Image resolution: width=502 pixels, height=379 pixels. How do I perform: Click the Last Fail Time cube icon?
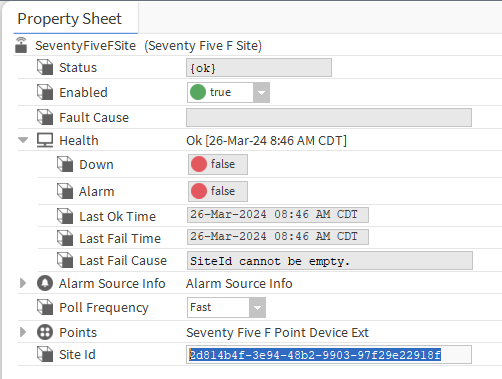click(65, 238)
